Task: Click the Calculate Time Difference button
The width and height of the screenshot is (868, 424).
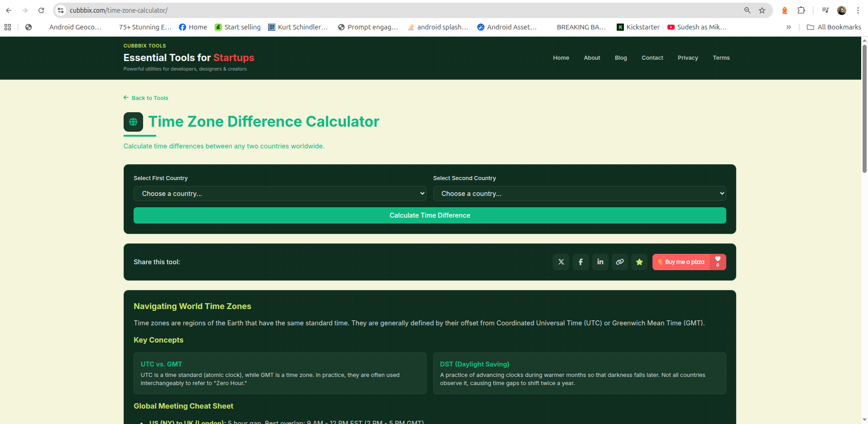Action: pyautogui.click(x=429, y=215)
